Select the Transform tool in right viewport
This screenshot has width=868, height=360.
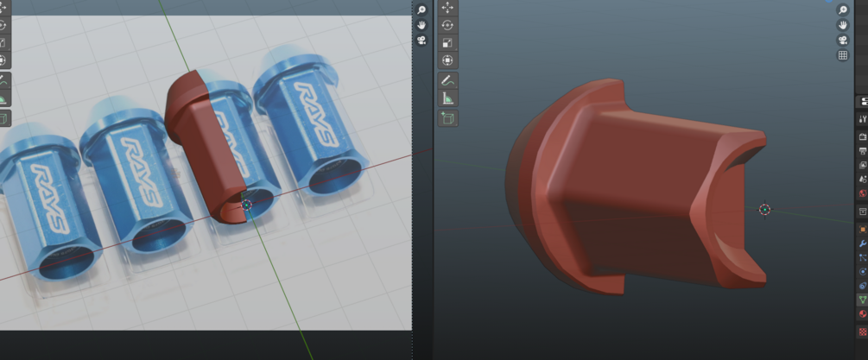448,60
